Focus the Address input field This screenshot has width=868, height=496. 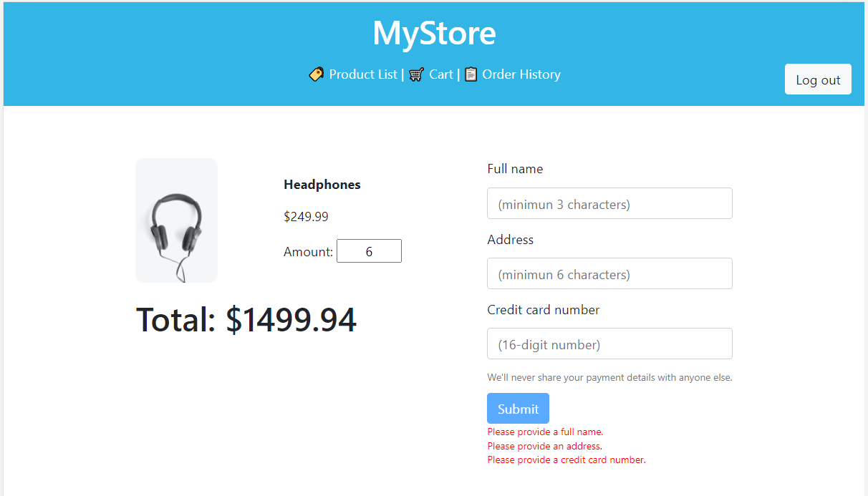pyautogui.click(x=609, y=273)
